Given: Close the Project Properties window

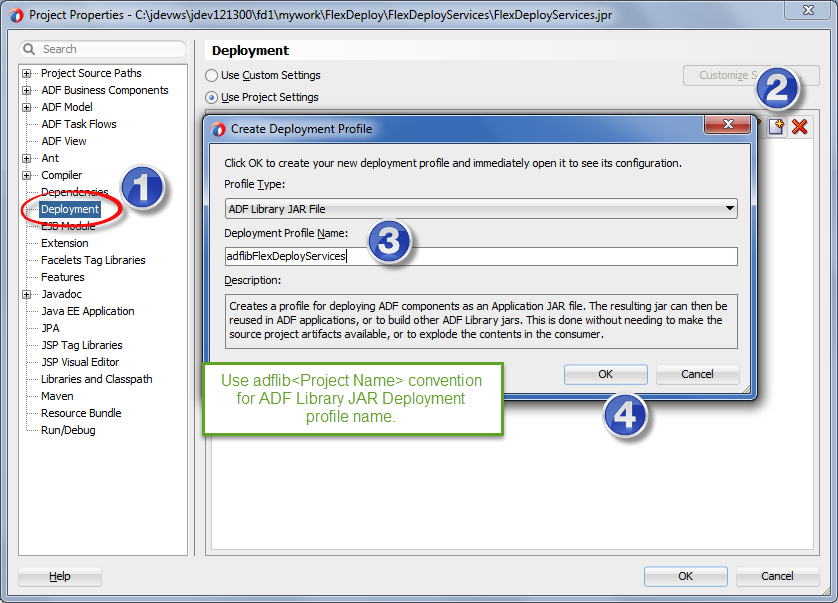Looking at the screenshot, I should (x=808, y=10).
